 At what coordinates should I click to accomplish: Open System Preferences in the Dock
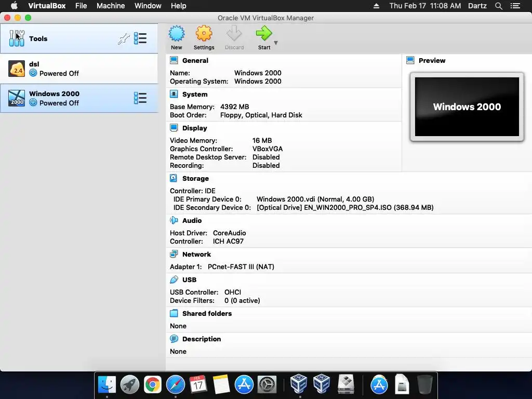coord(267,385)
